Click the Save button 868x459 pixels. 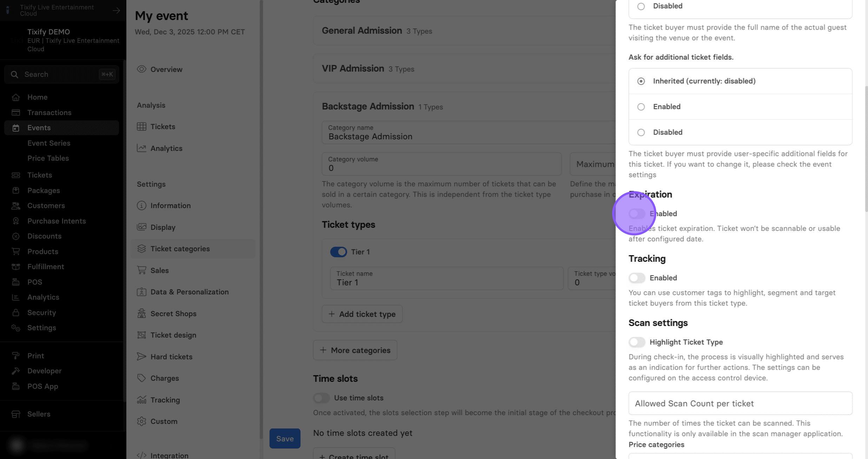(285, 439)
